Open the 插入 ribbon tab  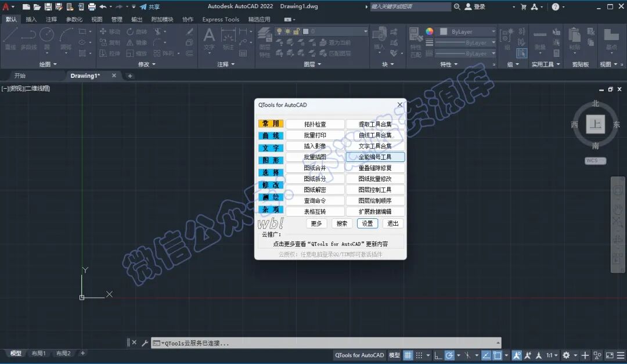coord(31,19)
